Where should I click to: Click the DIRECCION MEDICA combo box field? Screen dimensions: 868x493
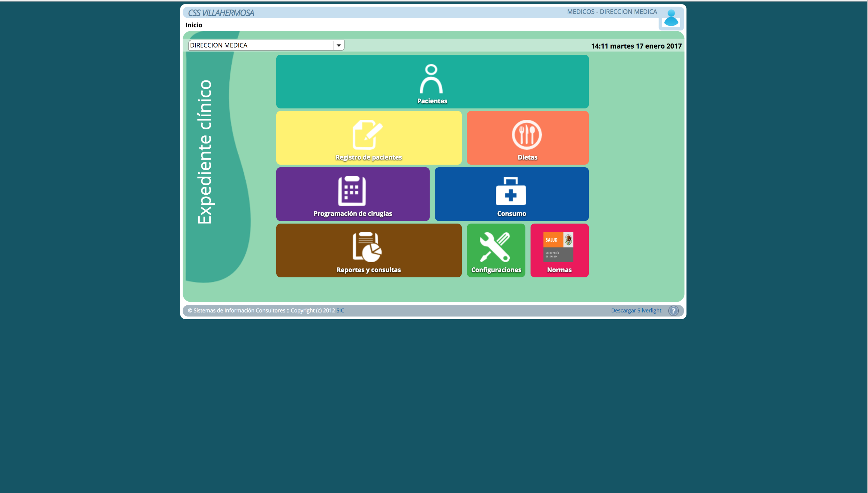(x=261, y=45)
